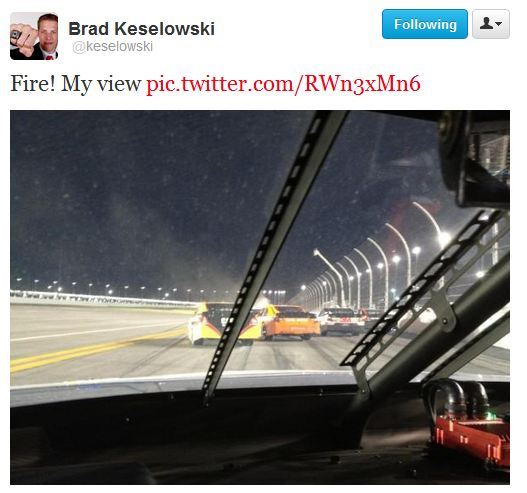Enlarge the embedded in-car race photo
This screenshot has width=527, height=493.
(260, 297)
